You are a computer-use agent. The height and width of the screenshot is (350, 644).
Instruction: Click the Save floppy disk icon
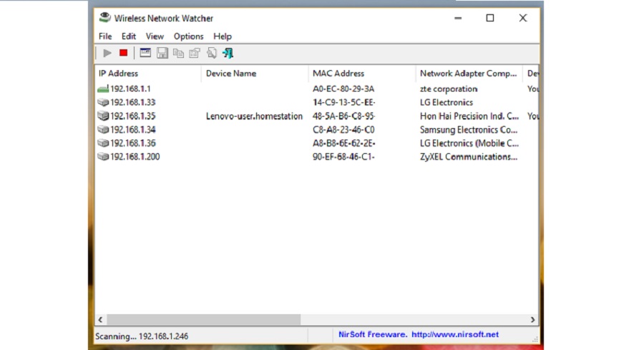162,53
